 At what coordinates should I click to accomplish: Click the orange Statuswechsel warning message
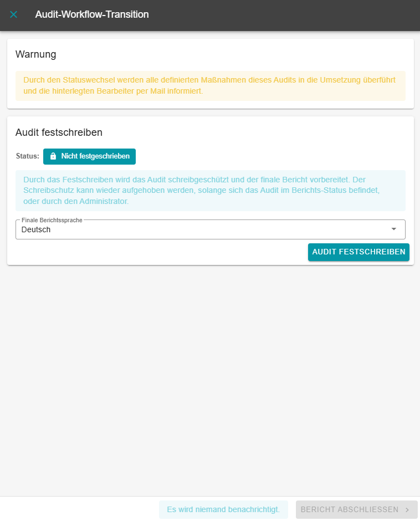pyautogui.click(x=210, y=85)
